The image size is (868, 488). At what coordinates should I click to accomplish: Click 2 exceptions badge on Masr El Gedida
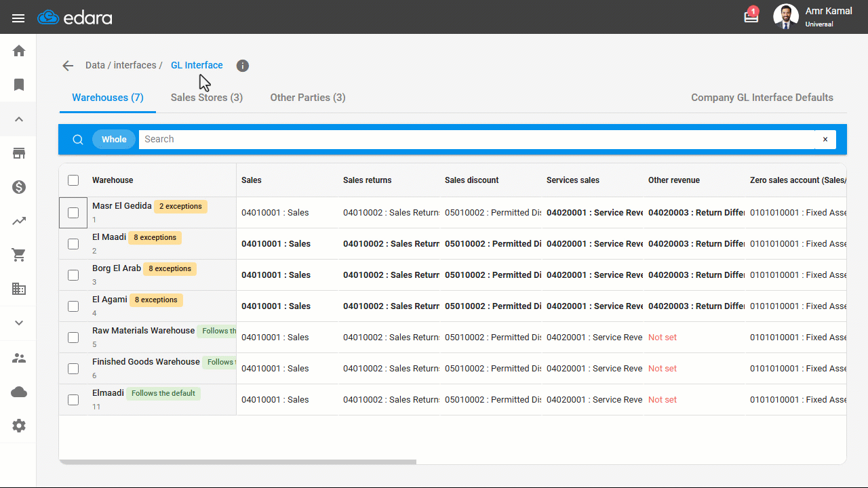(180, 206)
